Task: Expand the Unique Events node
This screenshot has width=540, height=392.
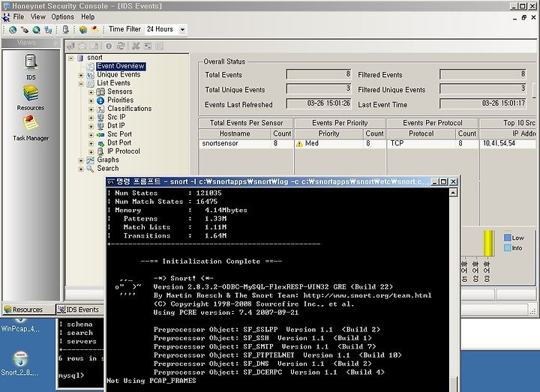Action: click(81, 75)
